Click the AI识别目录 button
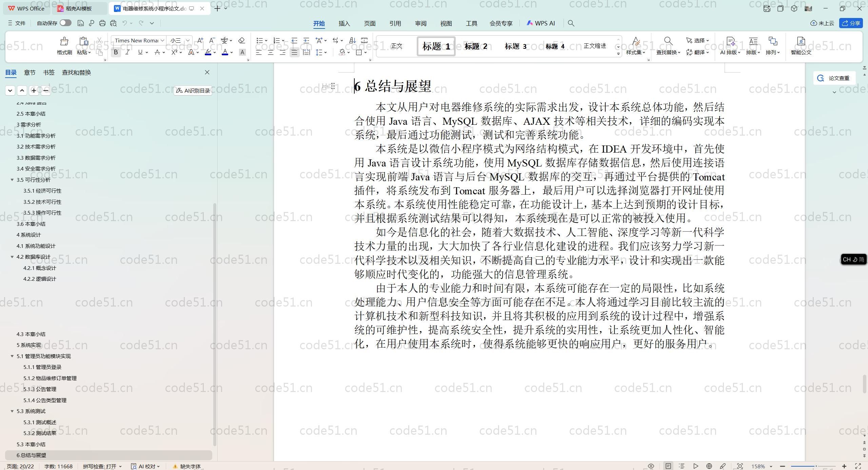The image size is (868, 470). [x=192, y=91]
